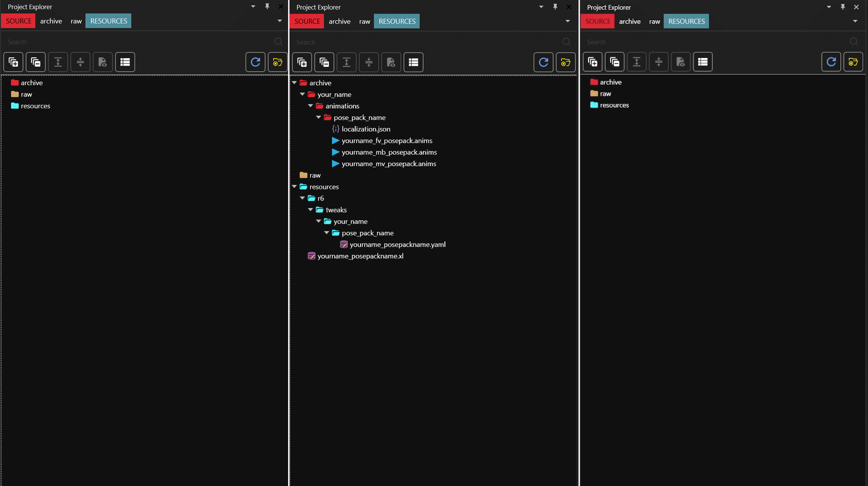The height and width of the screenshot is (486, 868).
Task: Open the tab overflow dropdown in the middle panel
Action: (568, 21)
